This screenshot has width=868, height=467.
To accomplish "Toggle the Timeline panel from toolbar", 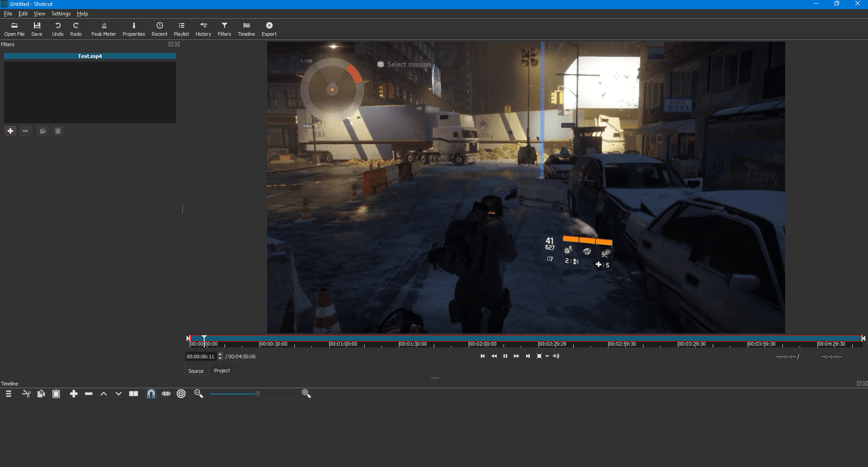I will (x=246, y=29).
